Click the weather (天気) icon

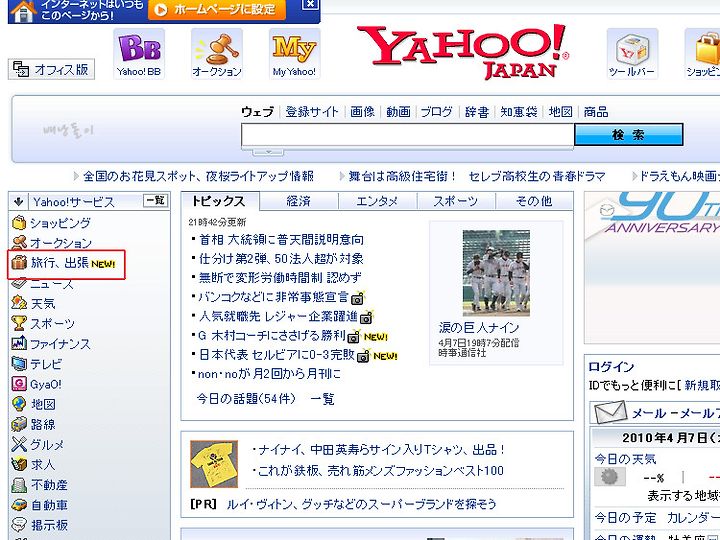(19, 303)
